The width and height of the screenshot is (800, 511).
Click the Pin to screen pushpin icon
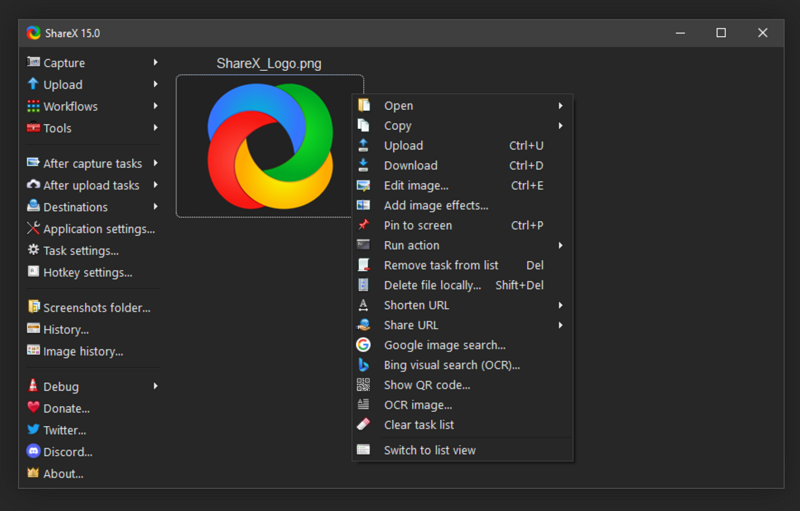(x=363, y=225)
